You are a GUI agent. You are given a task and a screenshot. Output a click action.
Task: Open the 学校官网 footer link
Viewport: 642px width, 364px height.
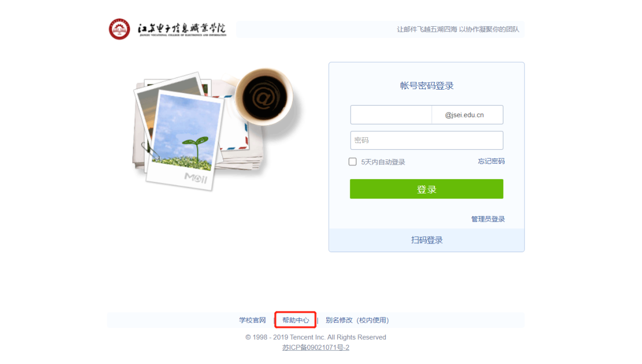252,320
